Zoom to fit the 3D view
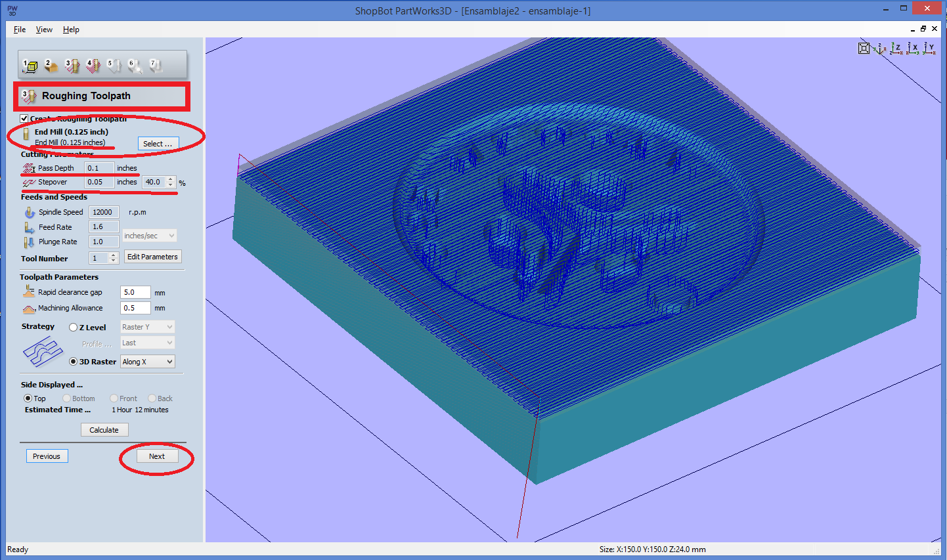 pyautogui.click(x=864, y=48)
